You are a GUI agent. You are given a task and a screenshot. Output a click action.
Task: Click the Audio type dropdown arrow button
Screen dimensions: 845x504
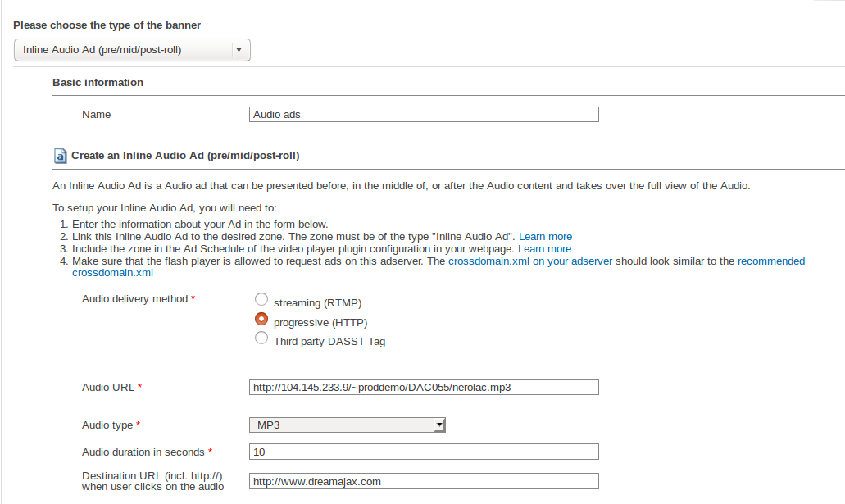tap(440, 425)
